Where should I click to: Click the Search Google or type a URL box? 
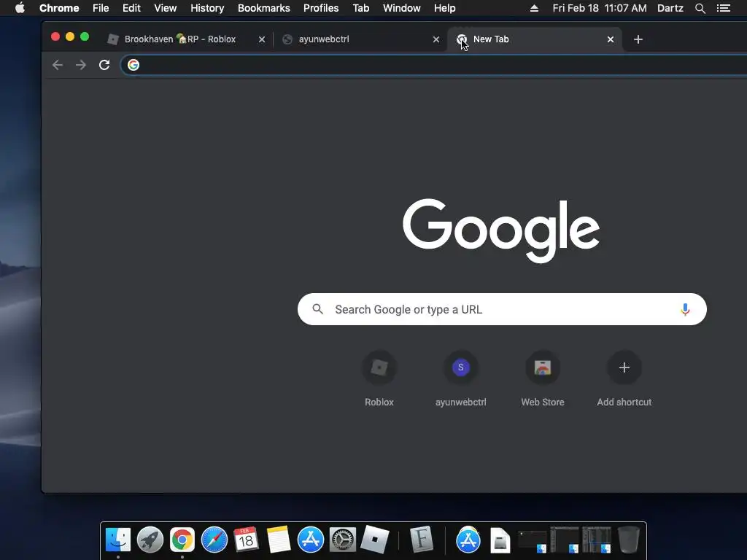[x=502, y=309]
